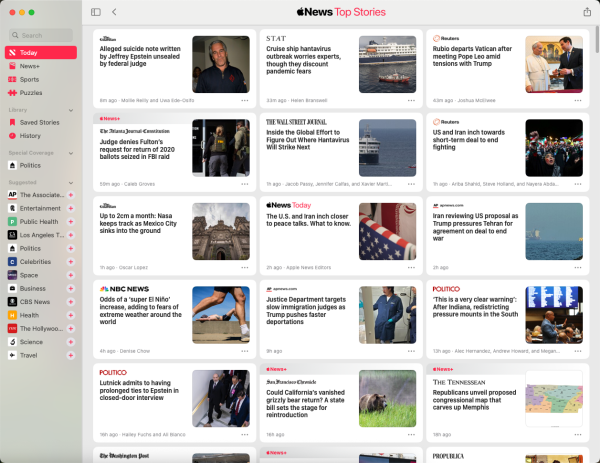
Task: Open the NBC News El Niño runner thumbnail
Action: [x=221, y=315]
